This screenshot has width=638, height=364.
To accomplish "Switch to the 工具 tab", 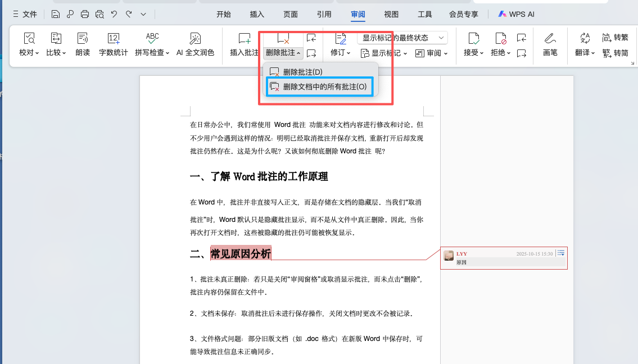I will click(425, 14).
